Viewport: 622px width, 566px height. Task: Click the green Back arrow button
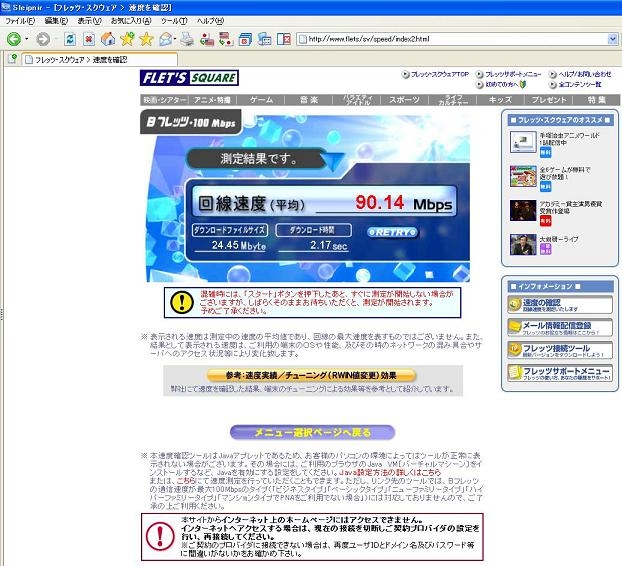pyautogui.click(x=14, y=39)
